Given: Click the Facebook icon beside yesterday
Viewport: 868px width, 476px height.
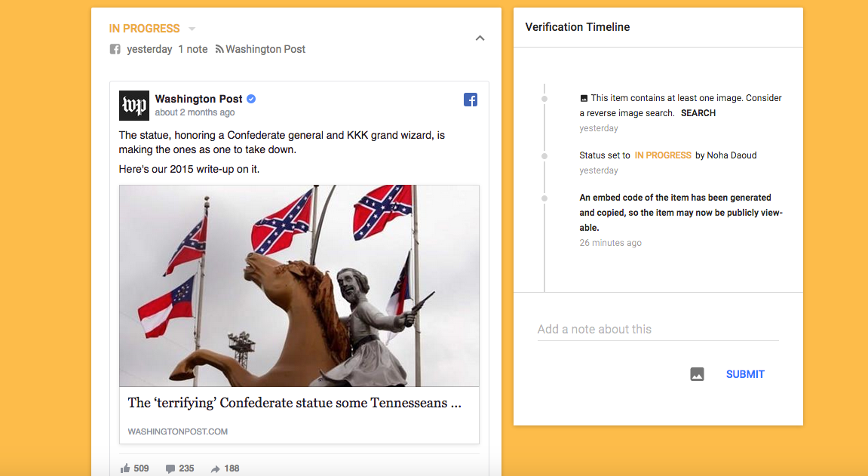Looking at the screenshot, I should tap(115, 49).
